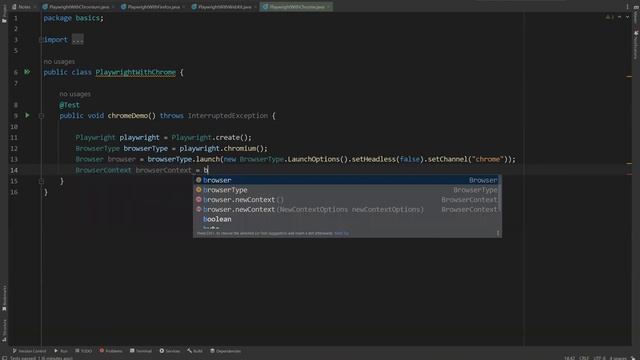Click line number 13 in gutter
This screenshot has width=640, height=360.
[x=14, y=159]
